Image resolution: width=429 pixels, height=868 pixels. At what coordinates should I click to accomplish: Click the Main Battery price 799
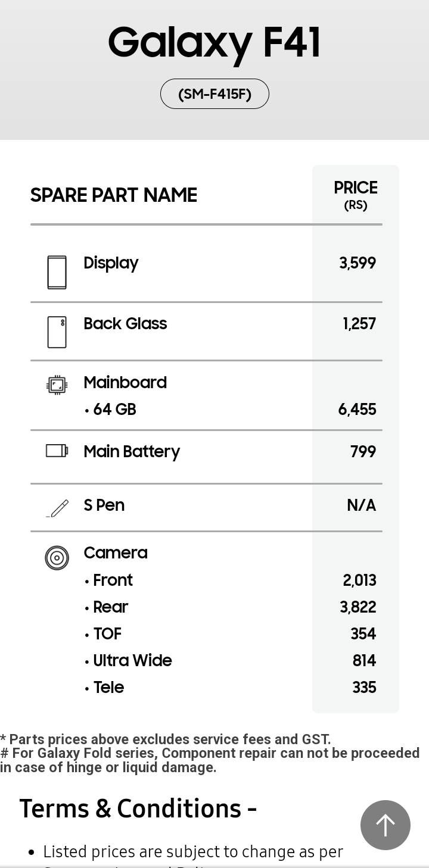pyautogui.click(x=363, y=451)
